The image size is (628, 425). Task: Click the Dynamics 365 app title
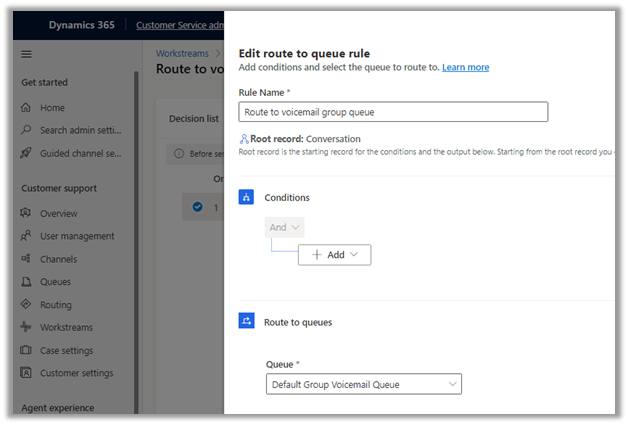pos(83,24)
